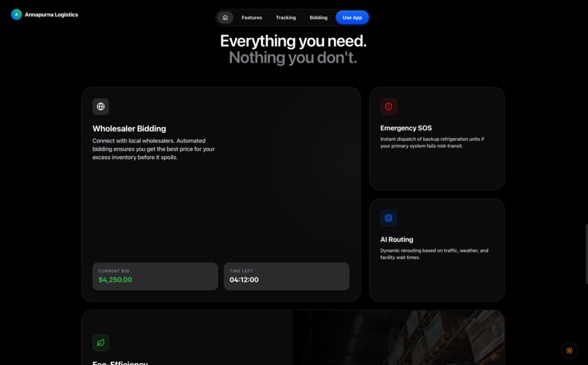
Task: Click the warehouse image at the bottom
Action: (x=398, y=337)
